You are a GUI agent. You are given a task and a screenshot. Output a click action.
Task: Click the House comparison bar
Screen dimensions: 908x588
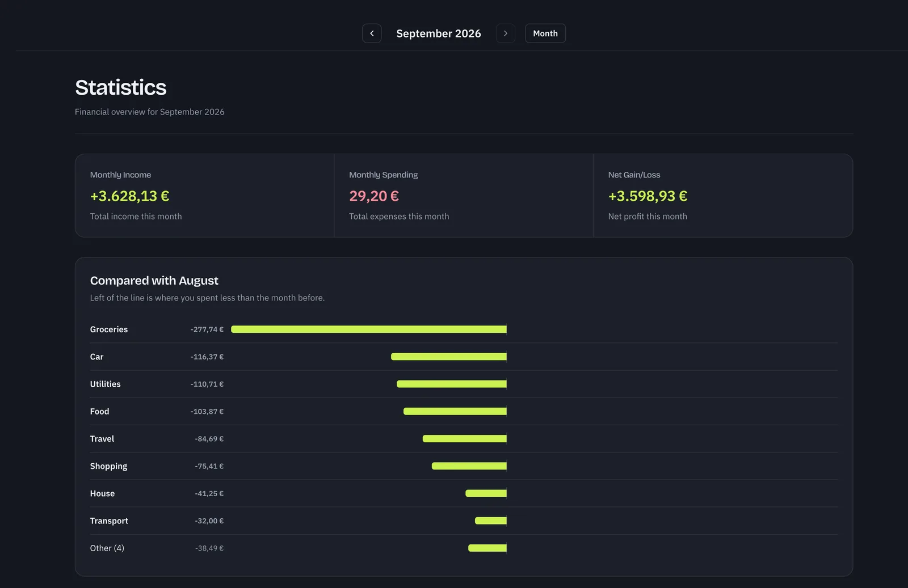[486, 493]
